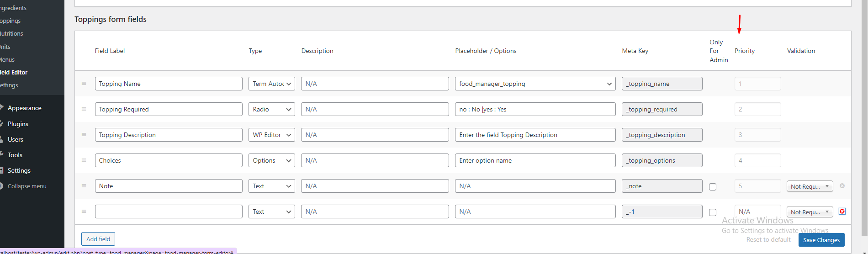Open Ingredients in the sidebar
Viewport: 868px width, 254px height.
pyautogui.click(x=13, y=8)
